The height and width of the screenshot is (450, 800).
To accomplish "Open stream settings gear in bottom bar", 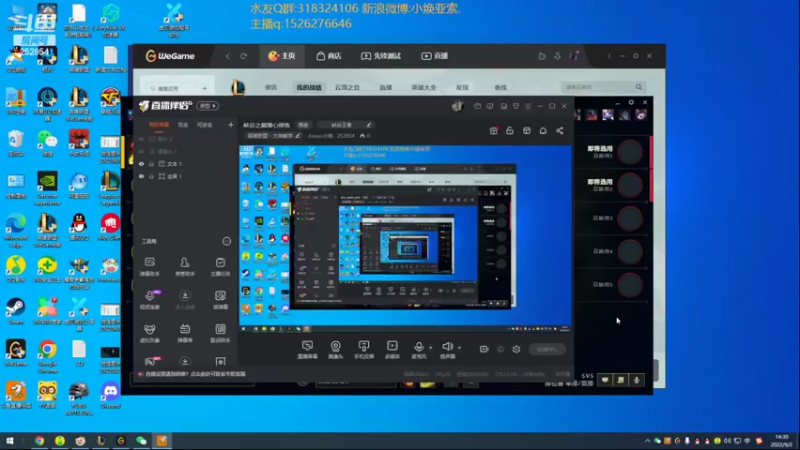I will coord(516,349).
